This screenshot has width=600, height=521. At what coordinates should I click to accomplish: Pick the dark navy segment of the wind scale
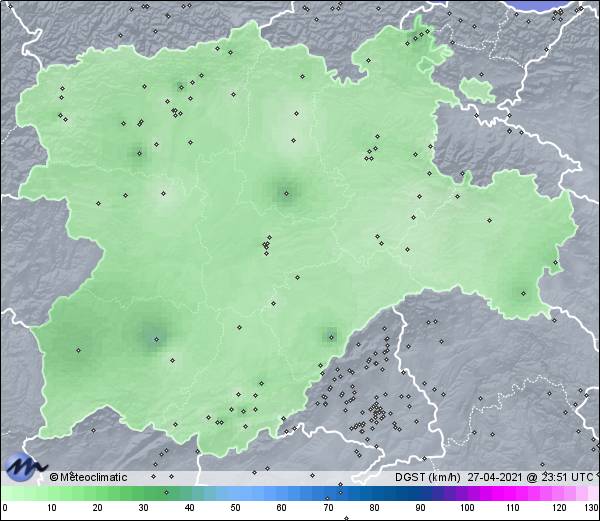point(406,493)
